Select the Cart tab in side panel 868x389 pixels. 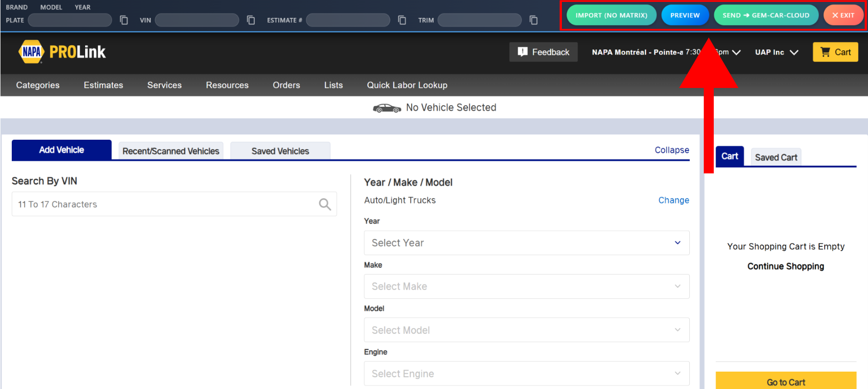tap(730, 156)
